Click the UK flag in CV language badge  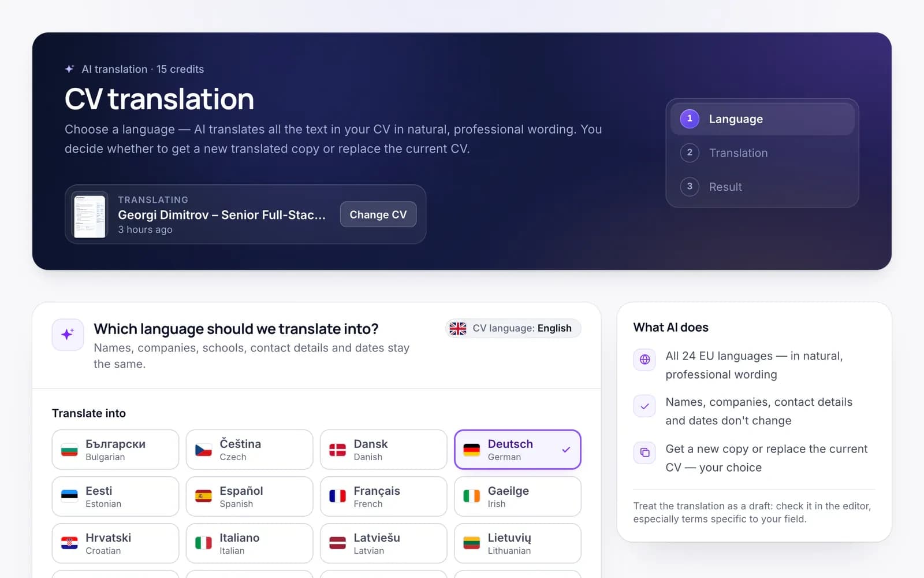(458, 328)
